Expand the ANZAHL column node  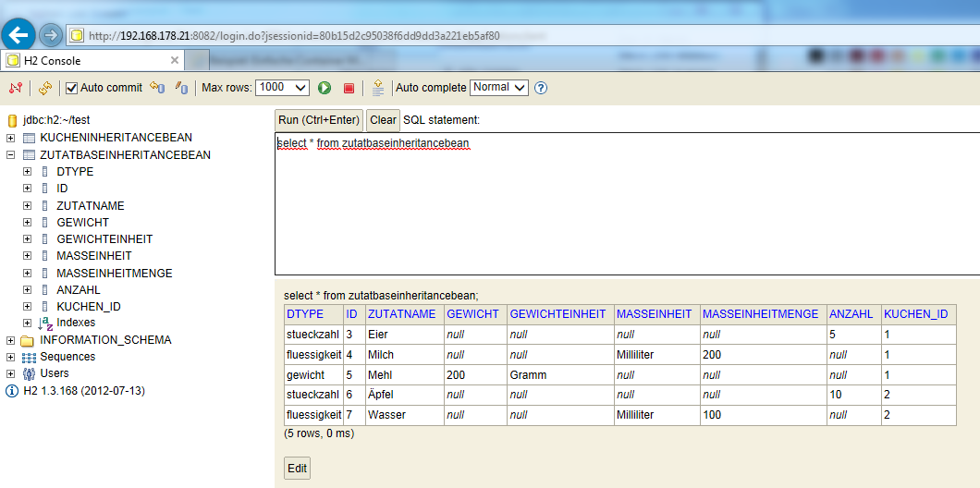(x=28, y=289)
